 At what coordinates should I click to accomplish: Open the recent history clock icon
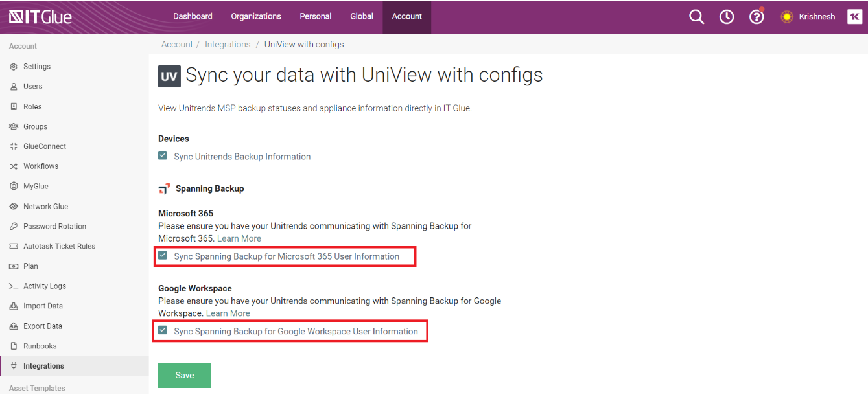[x=727, y=17]
